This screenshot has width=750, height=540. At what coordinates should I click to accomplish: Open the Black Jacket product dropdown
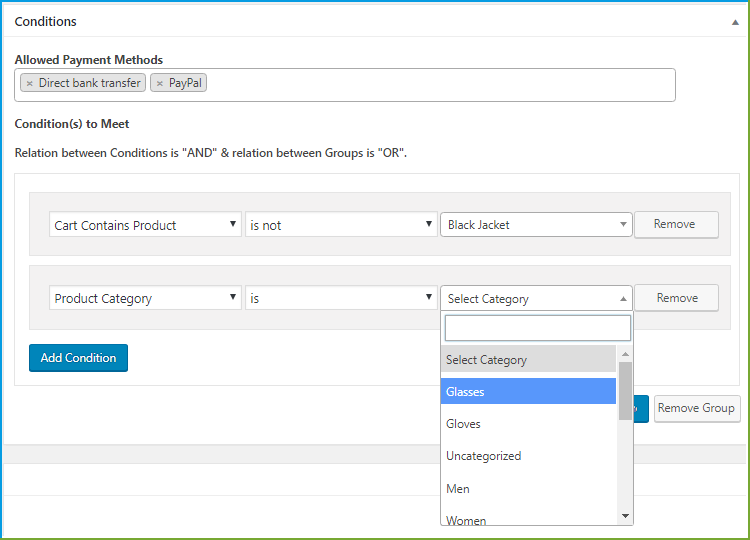[x=536, y=225]
